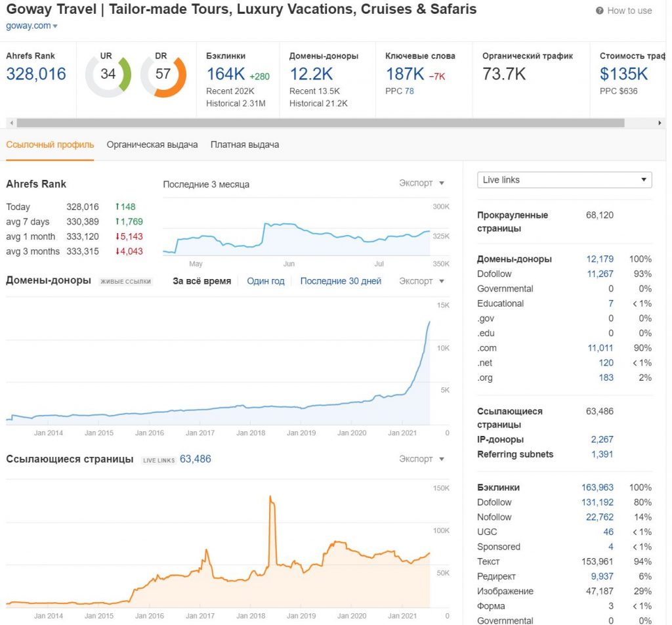The height and width of the screenshot is (625, 672).
Task: Click the goway.com domain link
Action: pyautogui.click(x=28, y=26)
